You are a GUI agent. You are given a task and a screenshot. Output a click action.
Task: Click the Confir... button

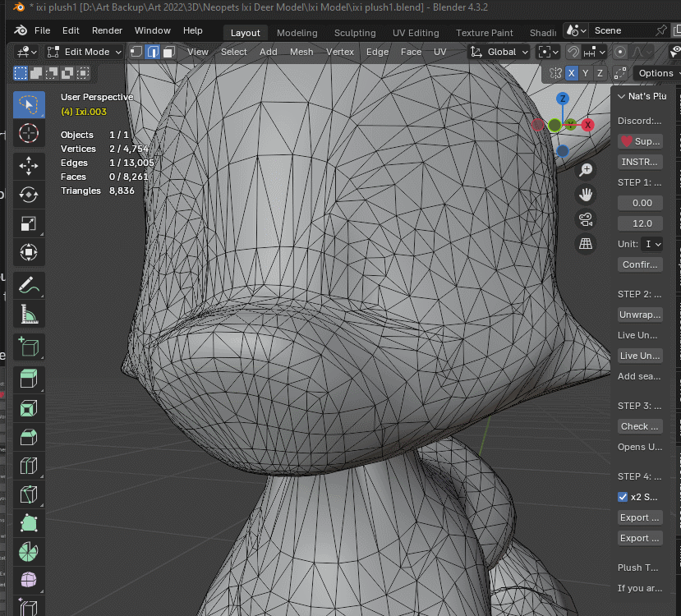point(640,264)
